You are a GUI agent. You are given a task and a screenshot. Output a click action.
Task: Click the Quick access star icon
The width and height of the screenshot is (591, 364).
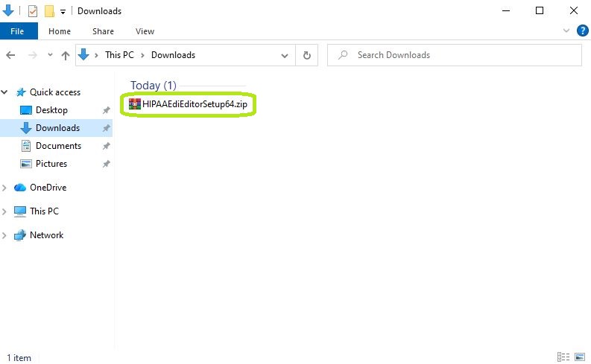(21, 92)
